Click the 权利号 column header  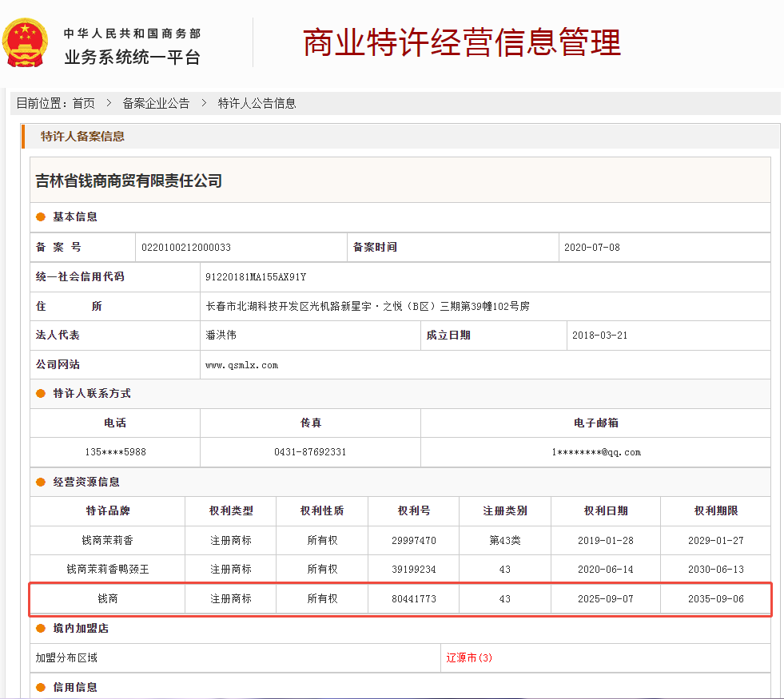pyautogui.click(x=413, y=510)
